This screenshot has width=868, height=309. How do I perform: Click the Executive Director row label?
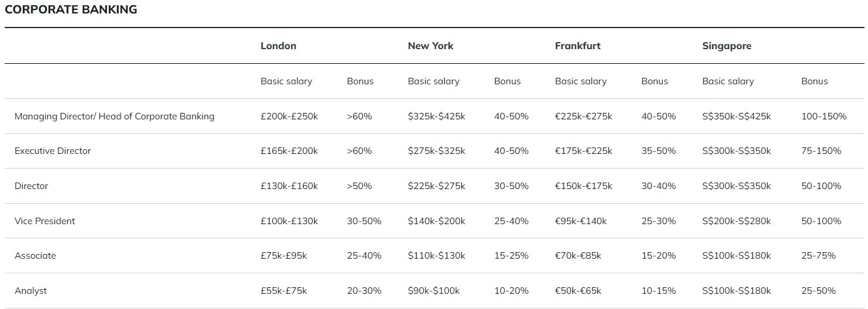[53, 151]
